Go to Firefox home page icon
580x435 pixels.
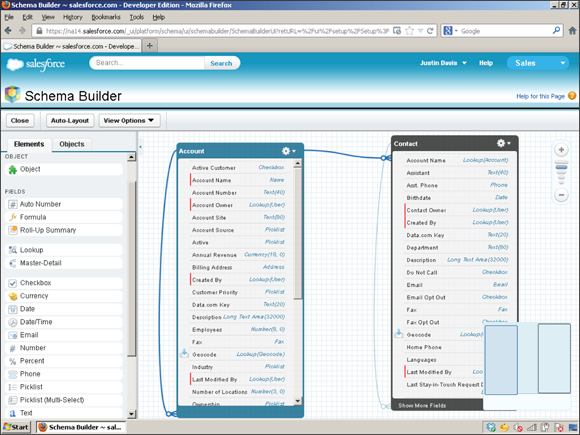point(572,31)
